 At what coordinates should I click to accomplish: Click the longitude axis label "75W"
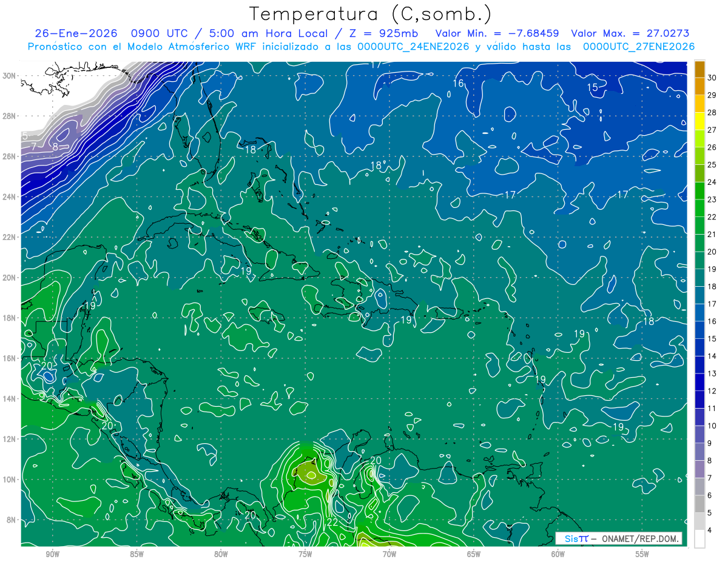pos(305,554)
